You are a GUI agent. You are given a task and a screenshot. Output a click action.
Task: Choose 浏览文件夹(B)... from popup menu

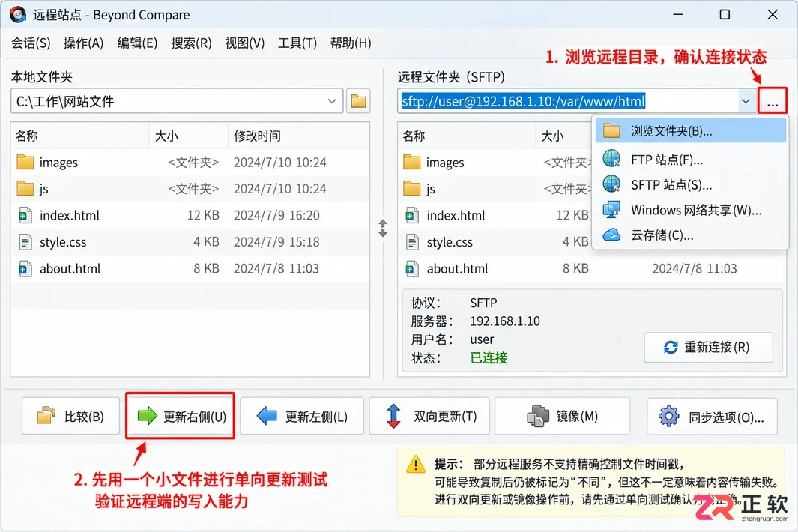coord(691,131)
